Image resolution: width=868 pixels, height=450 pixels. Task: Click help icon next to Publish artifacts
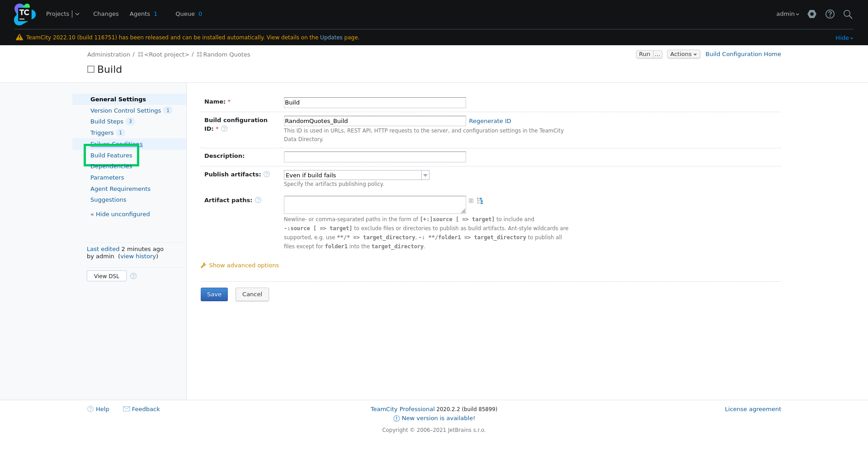click(267, 175)
